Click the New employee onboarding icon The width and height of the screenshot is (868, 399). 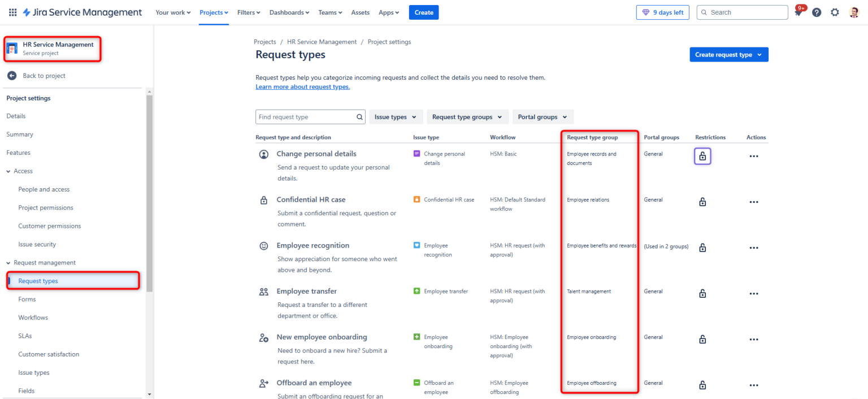(263, 337)
